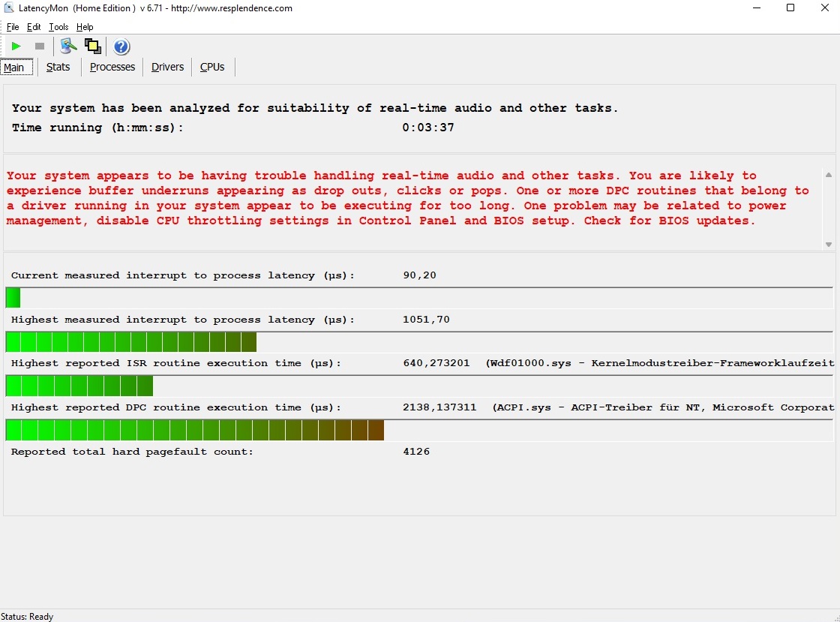Click the current latency value 90,20
840x622 pixels.
point(419,275)
